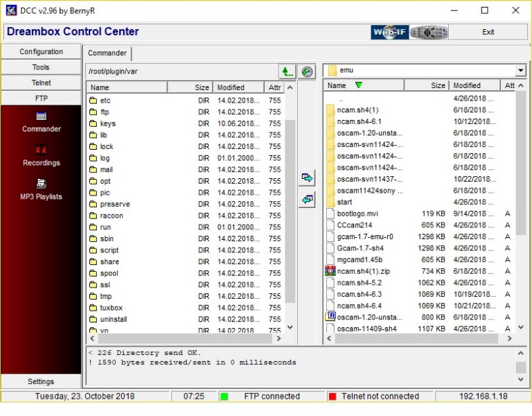
Task: Select the uninstall folder row
Action: [186, 319]
